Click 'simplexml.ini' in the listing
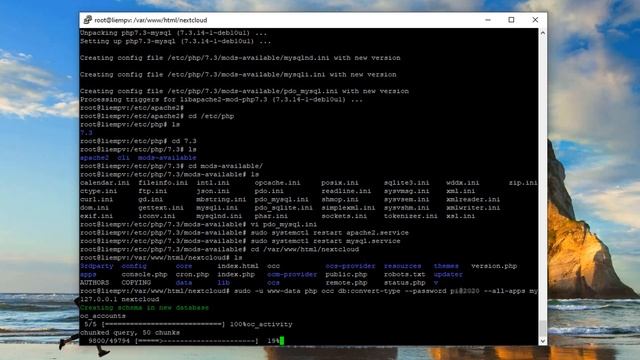This screenshot has height=360, width=640. tap(348, 208)
